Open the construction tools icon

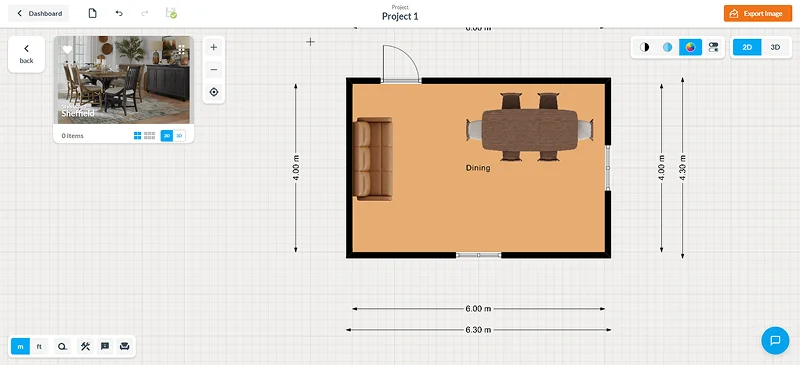click(85, 347)
